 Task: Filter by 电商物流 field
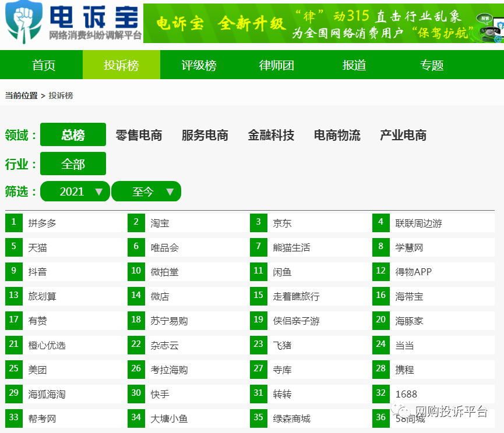click(x=337, y=135)
